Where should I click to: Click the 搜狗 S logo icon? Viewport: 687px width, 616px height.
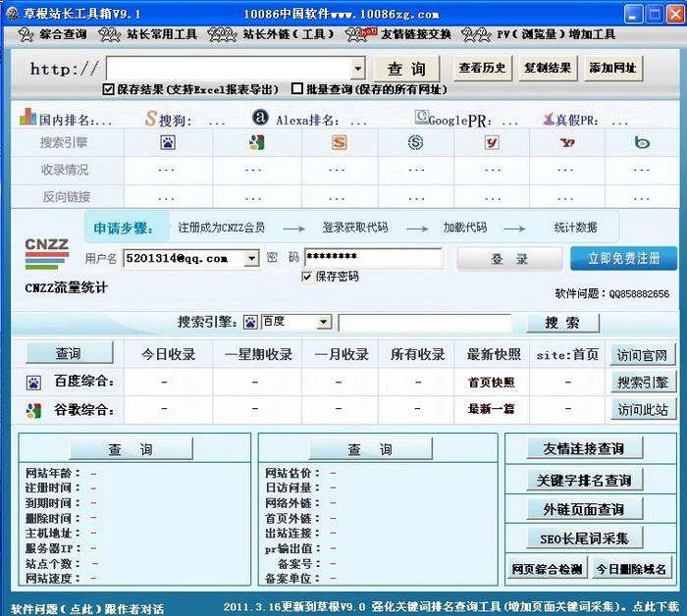tap(151, 119)
